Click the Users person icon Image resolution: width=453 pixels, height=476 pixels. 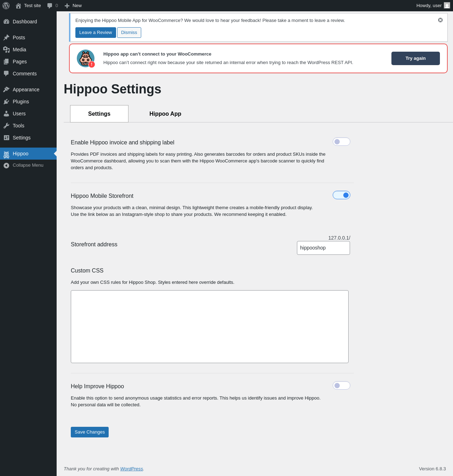click(6, 114)
